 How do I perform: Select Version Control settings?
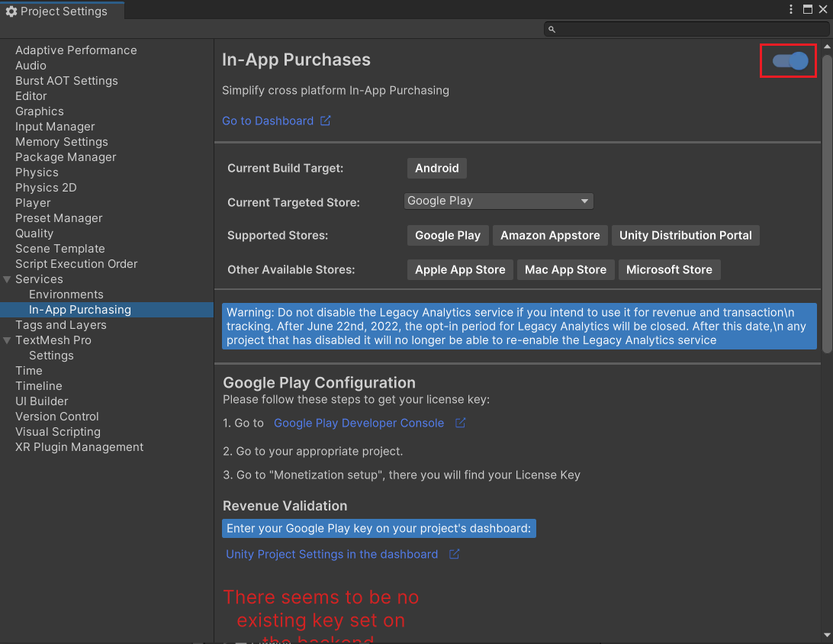click(57, 417)
